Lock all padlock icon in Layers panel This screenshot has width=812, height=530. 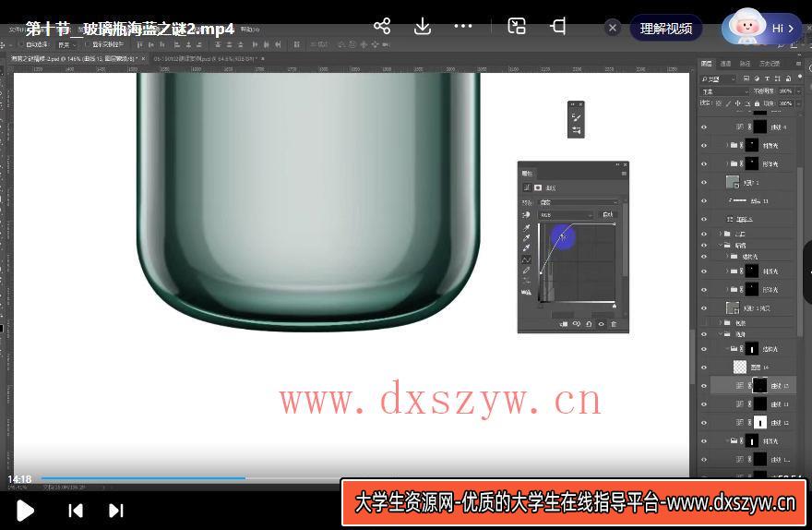[x=757, y=103]
